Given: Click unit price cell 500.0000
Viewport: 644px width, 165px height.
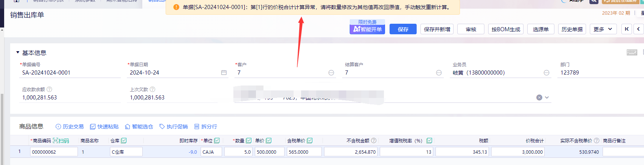Looking at the screenshot, I should point(269,152).
